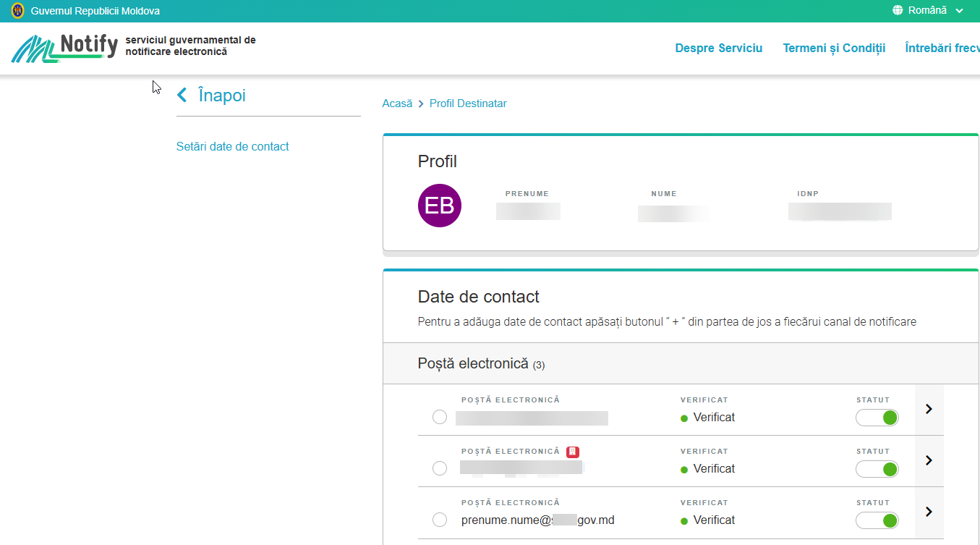Toggle status switch for the first email
The image size is (980, 545).
click(x=877, y=418)
